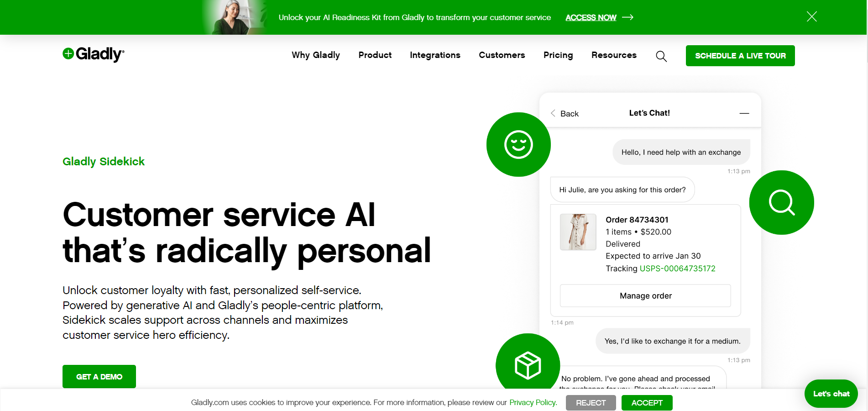The image size is (868, 411).
Task: Click 'Yes, I'd like to exchange it for a medium.' message
Action: 673,341
